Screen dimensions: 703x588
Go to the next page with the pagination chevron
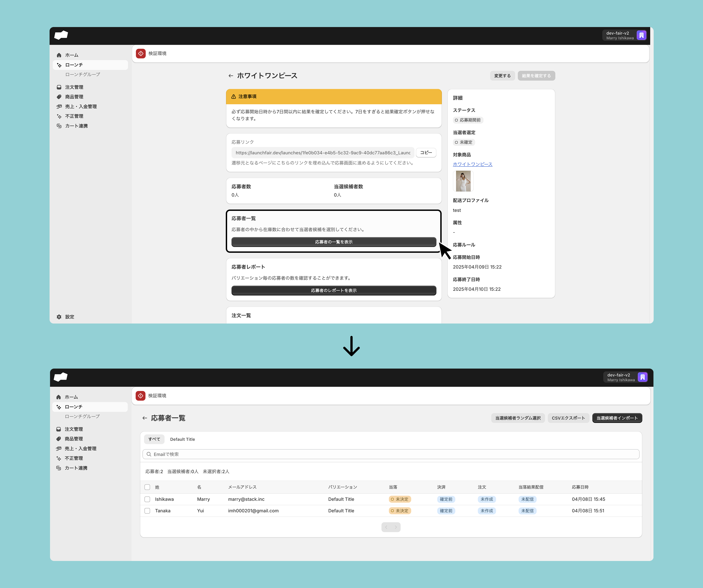[396, 527]
